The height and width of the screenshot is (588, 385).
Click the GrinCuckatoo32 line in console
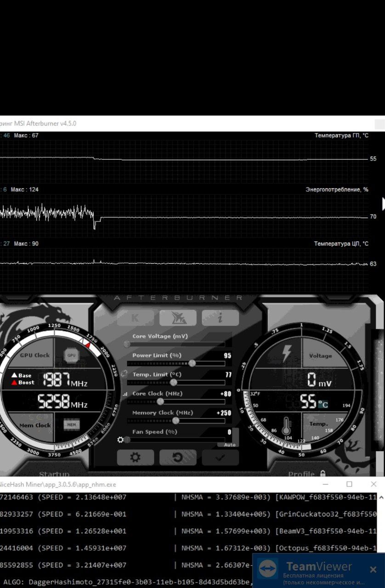(x=188, y=514)
